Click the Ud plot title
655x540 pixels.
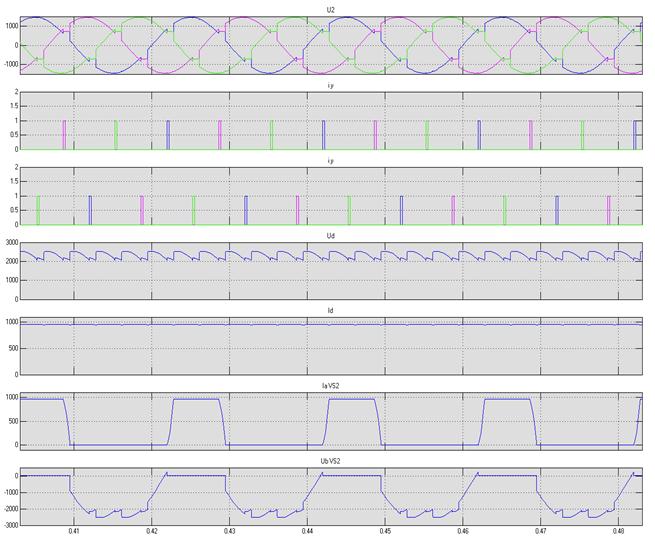tap(330, 236)
